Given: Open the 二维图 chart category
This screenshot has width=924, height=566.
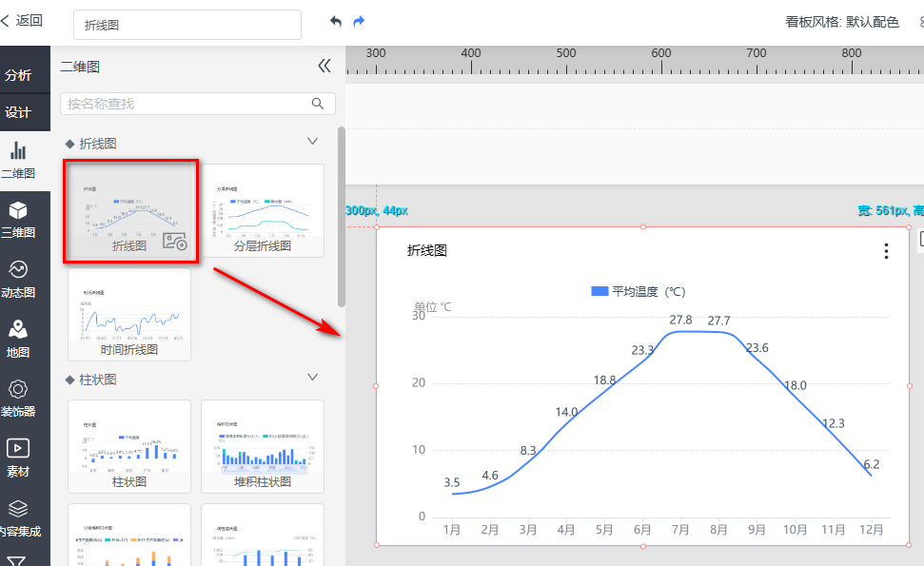Looking at the screenshot, I should [x=18, y=159].
